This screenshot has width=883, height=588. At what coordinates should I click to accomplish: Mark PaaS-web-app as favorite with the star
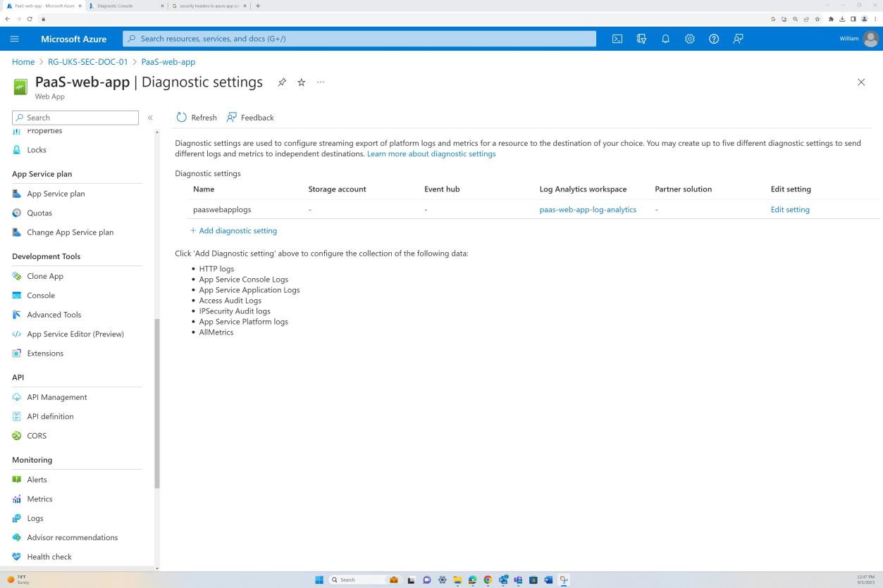pos(301,82)
